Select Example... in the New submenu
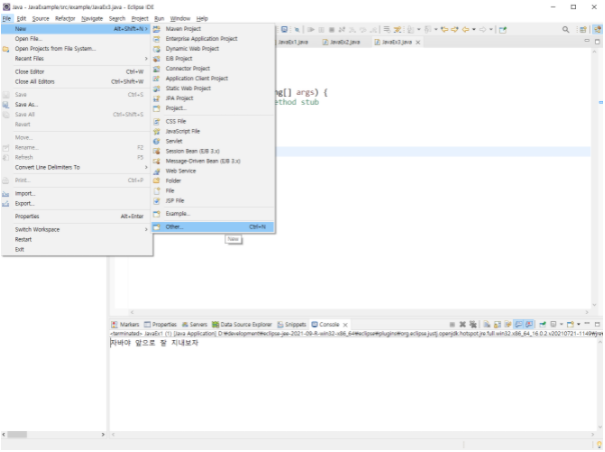The height and width of the screenshot is (452, 605). 213,214
